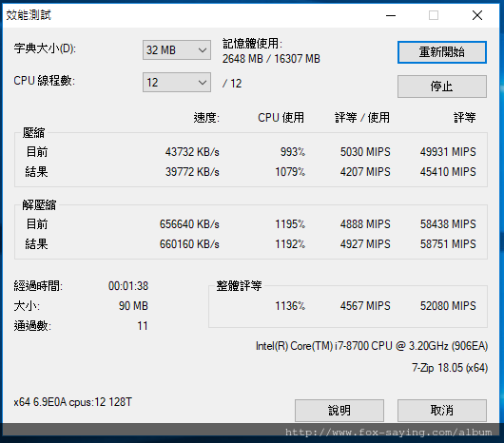
Task: Click the 整體評等 group label
Action: [239, 285]
